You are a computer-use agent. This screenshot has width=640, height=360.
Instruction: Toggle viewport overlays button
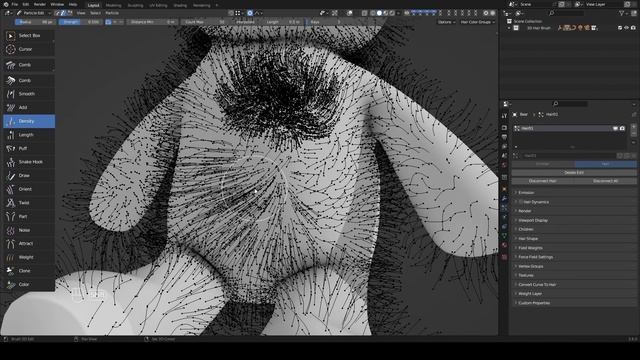[350, 13]
